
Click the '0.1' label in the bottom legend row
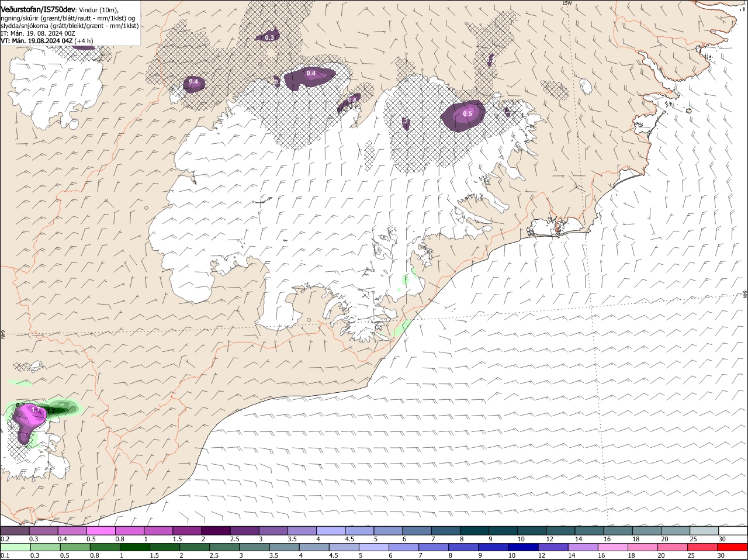coord(5,555)
